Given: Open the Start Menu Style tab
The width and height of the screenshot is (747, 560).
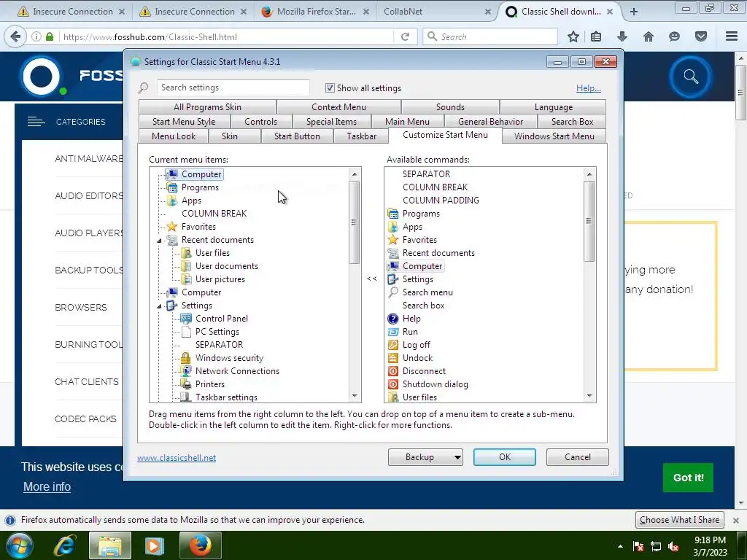Looking at the screenshot, I should pos(184,122).
